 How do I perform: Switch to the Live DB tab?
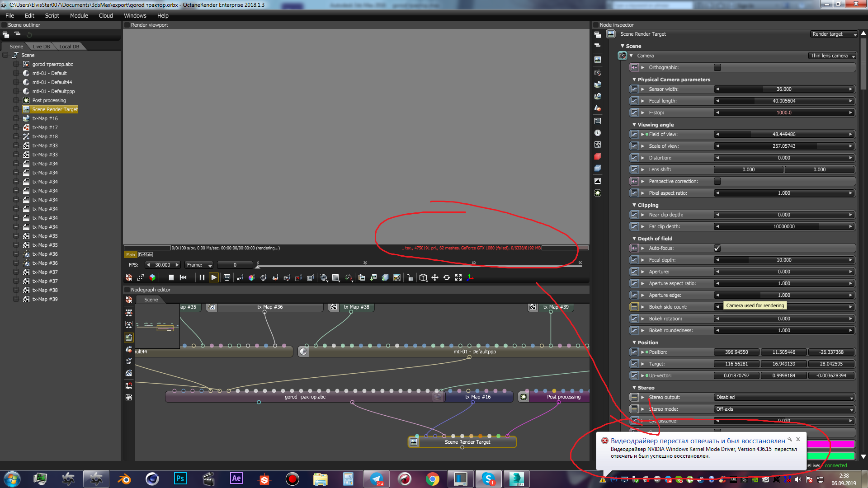41,47
